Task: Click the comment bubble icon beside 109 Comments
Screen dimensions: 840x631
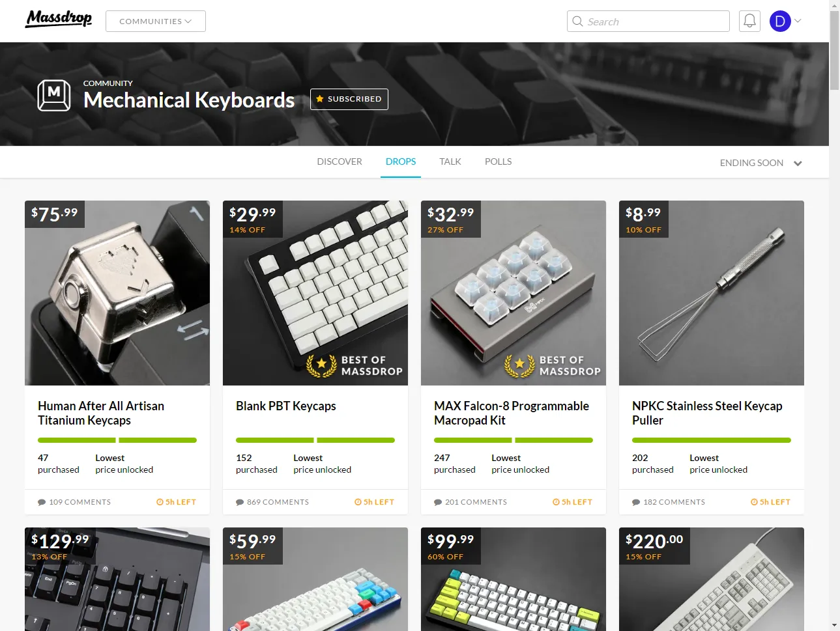Action: (42, 502)
